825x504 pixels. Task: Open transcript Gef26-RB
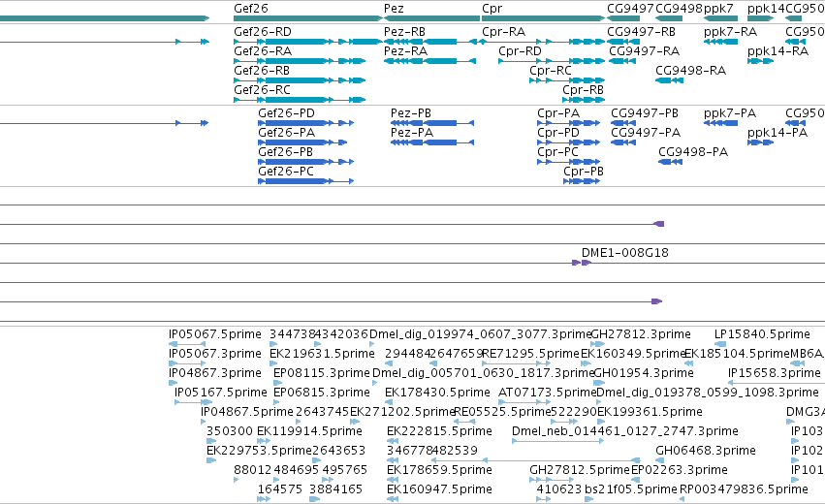pyautogui.click(x=262, y=71)
